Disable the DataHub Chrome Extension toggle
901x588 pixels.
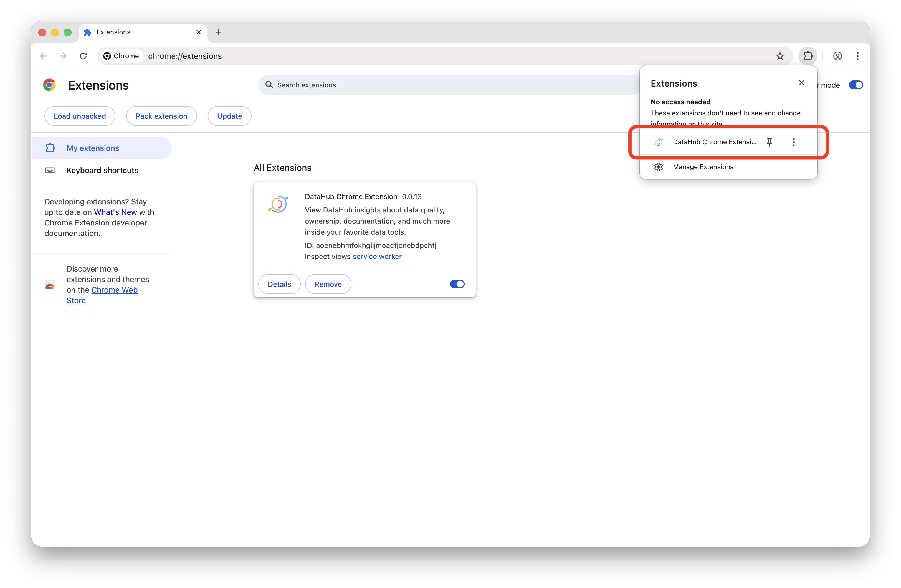pos(457,284)
